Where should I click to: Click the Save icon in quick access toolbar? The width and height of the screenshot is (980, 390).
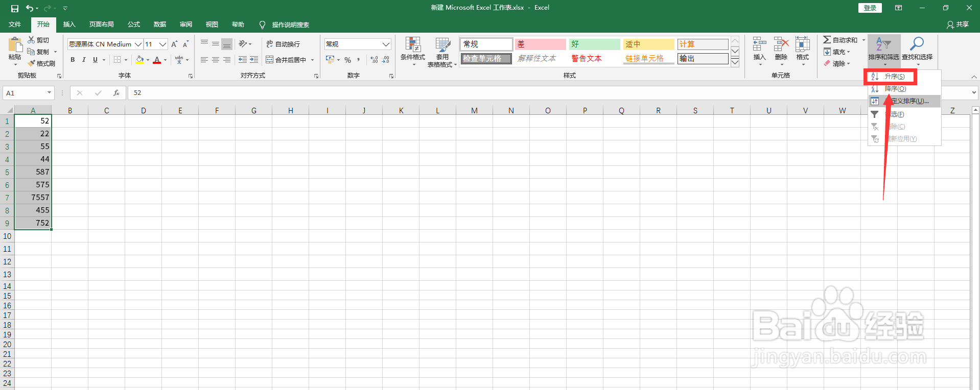pos(15,8)
